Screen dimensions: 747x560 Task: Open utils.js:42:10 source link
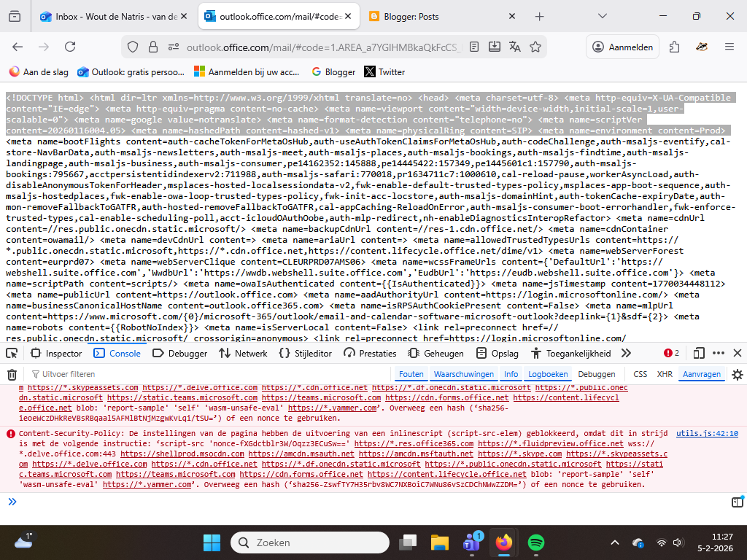point(707,433)
